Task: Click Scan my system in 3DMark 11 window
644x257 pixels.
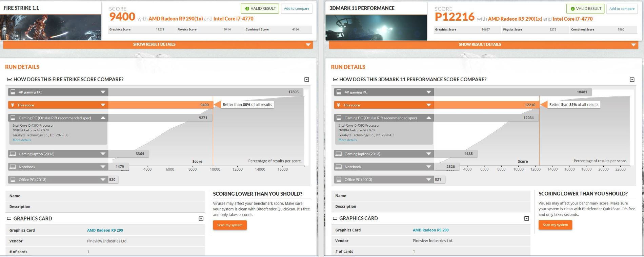Action: tap(555, 225)
